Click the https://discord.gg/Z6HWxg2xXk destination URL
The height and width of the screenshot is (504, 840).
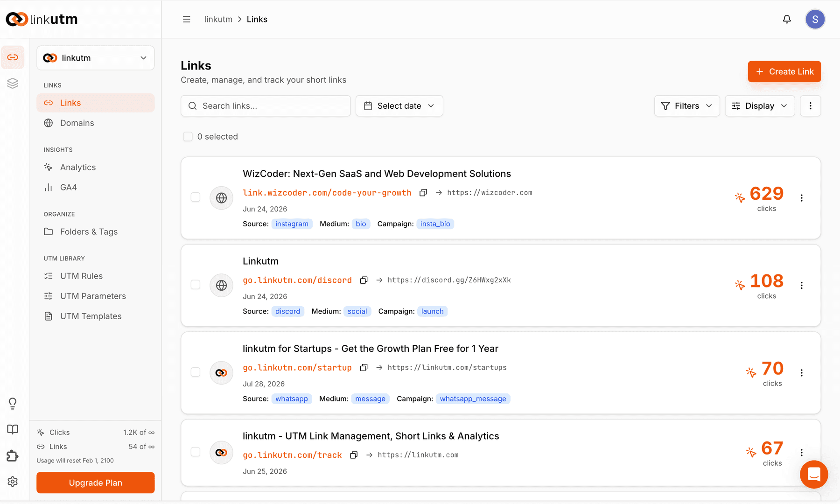coord(449,280)
